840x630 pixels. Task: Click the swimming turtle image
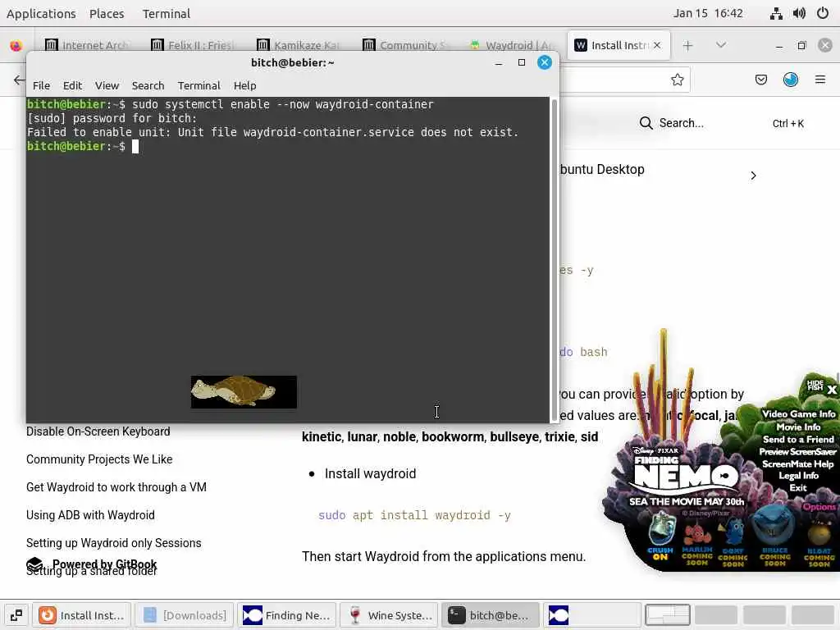(244, 391)
